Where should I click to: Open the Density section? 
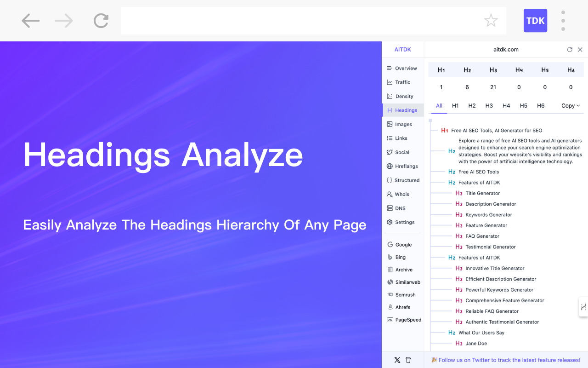click(402, 96)
